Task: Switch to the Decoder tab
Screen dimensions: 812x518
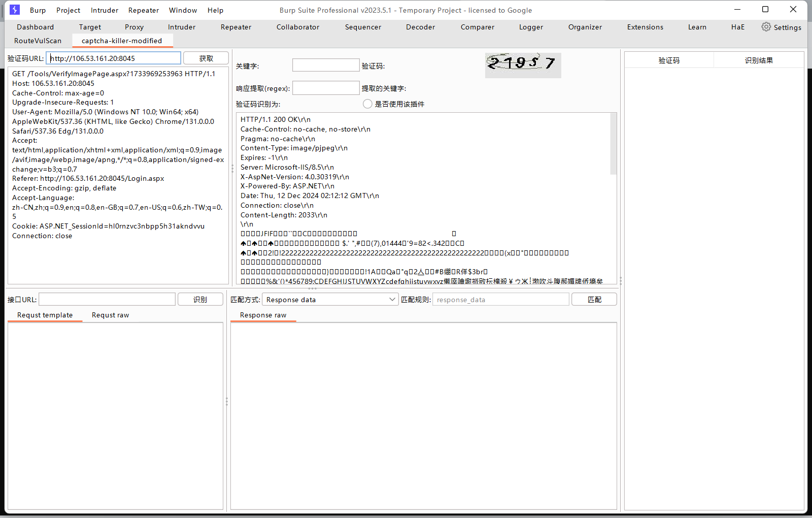Action: click(x=420, y=27)
